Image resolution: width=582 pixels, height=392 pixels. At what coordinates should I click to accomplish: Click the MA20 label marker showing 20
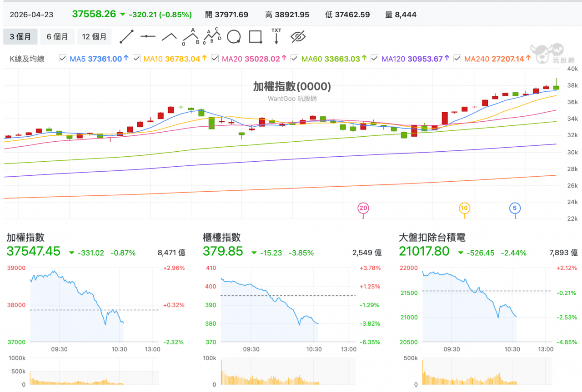(363, 208)
